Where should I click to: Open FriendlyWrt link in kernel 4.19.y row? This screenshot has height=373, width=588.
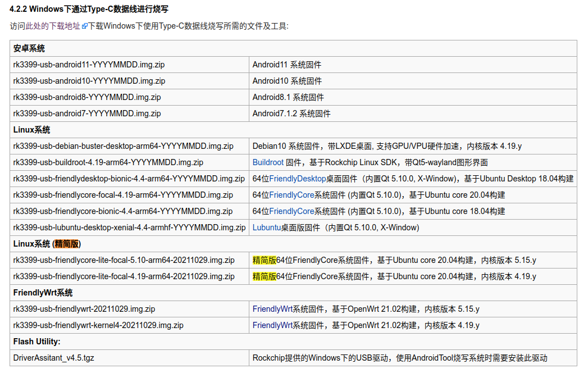point(272,325)
